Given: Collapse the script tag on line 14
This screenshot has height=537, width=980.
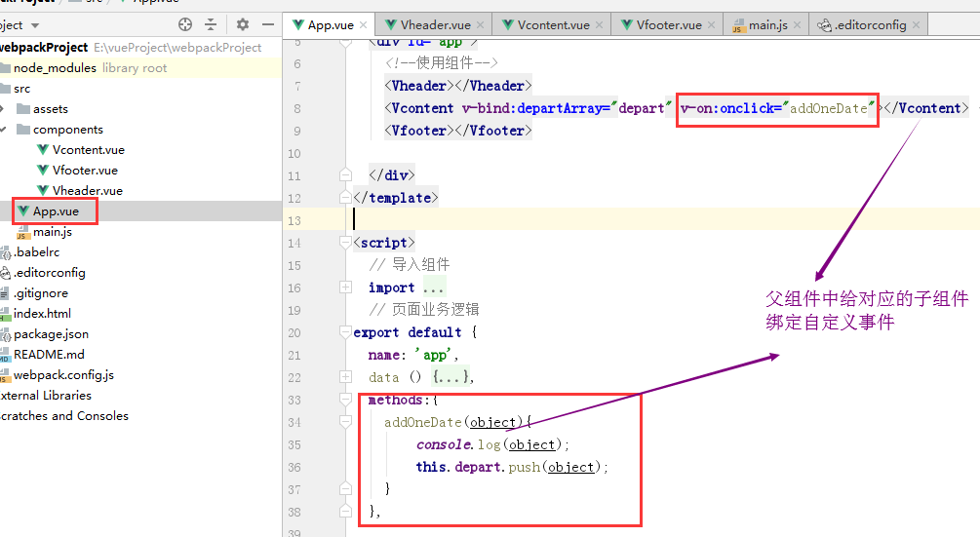Looking at the screenshot, I should pos(345,243).
